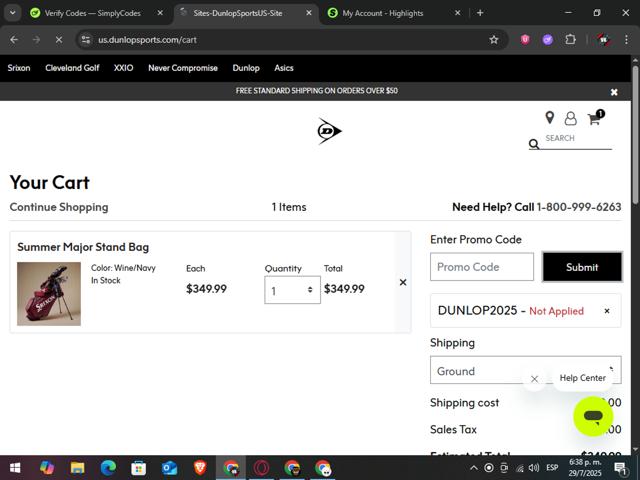Screen dimensions: 640x480
Task: Go back to previous page
Action: [x=14, y=40]
